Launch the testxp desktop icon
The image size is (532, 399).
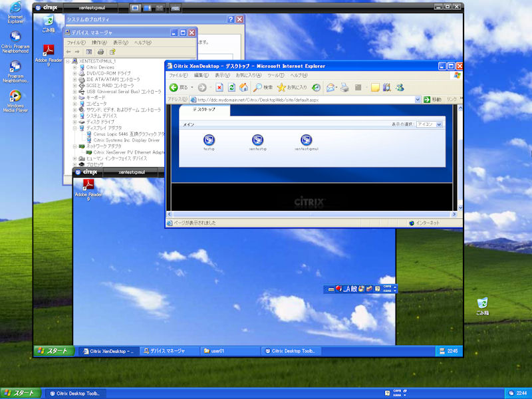pyautogui.click(x=209, y=140)
